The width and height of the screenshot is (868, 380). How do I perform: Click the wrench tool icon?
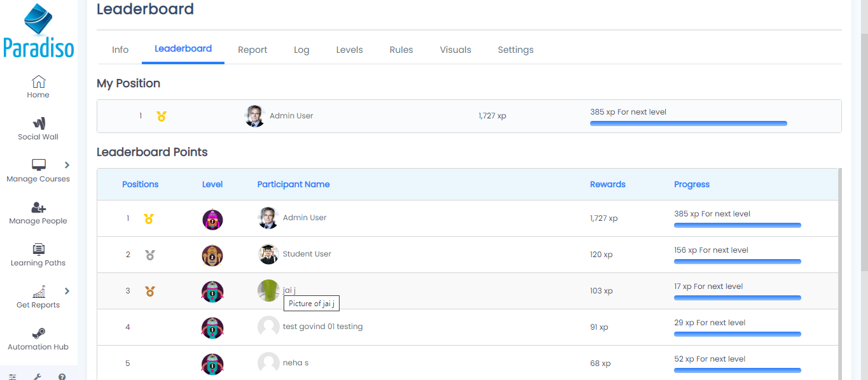pos(37,376)
